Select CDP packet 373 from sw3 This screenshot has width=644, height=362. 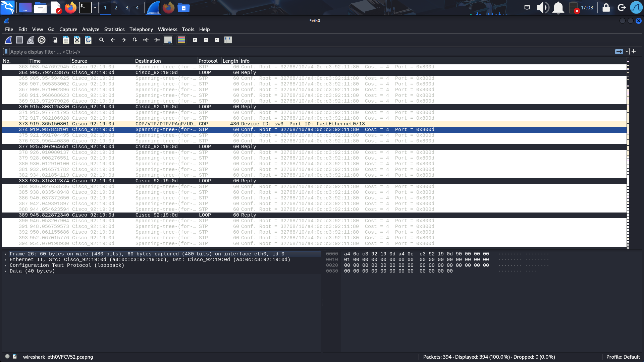click(x=314, y=124)
